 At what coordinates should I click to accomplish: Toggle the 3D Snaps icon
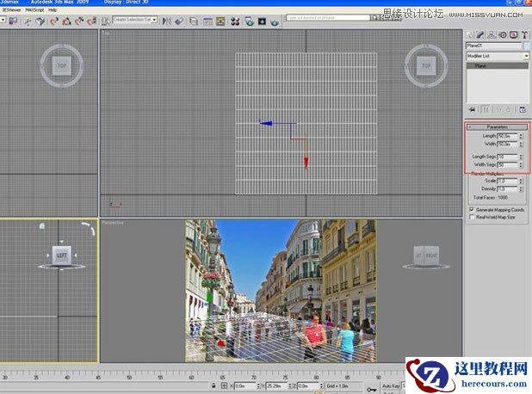[53, 22]
